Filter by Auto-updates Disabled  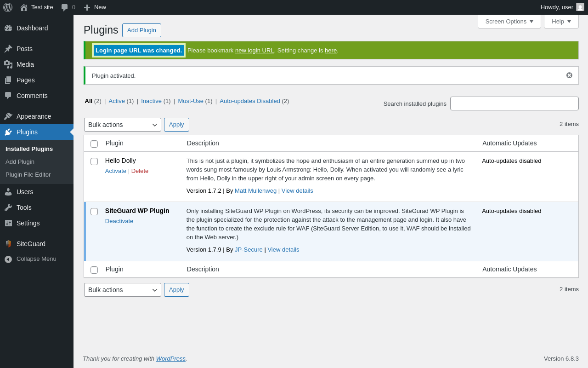tap(250, 101)
